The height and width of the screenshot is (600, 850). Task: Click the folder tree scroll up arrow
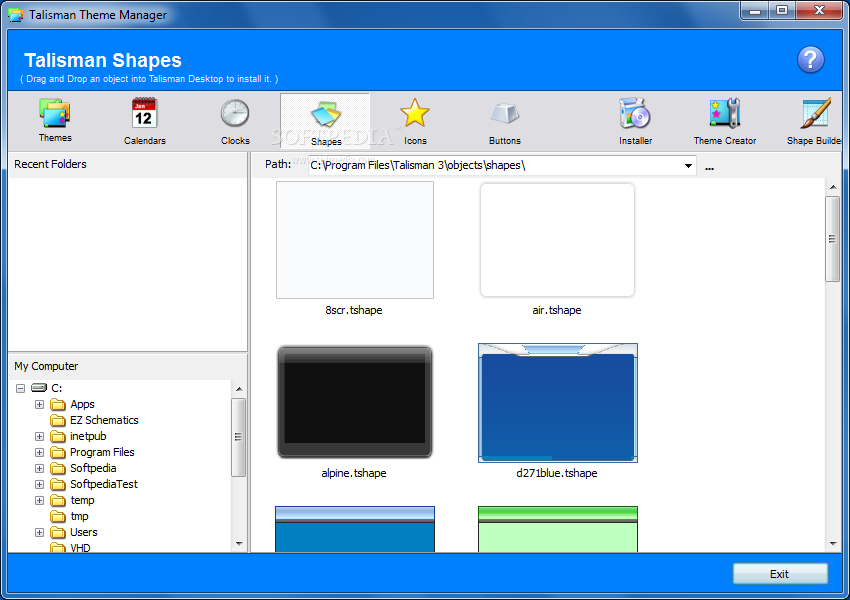click(x=239, y=389)
